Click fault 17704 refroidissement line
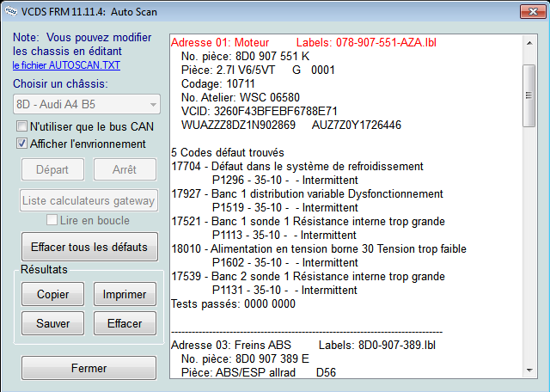 [x=297, y=166]
